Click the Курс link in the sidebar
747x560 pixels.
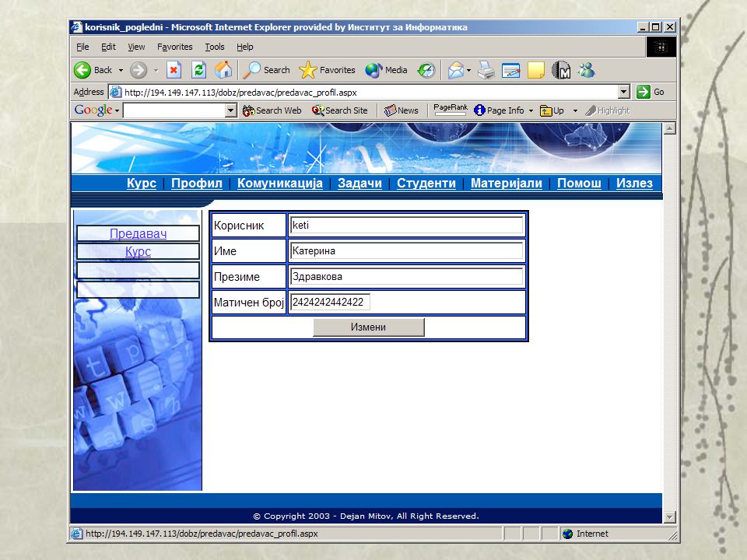coord(139,251)
